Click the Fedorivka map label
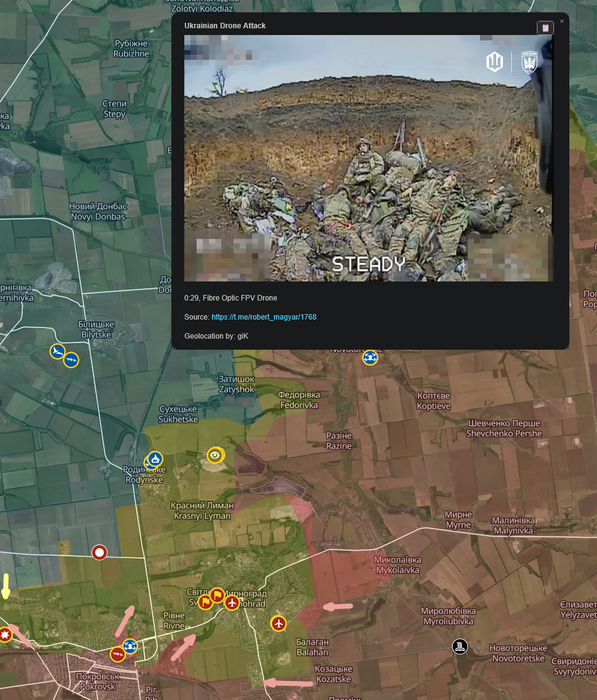This screenshot has width=597, height=700. 299,400
